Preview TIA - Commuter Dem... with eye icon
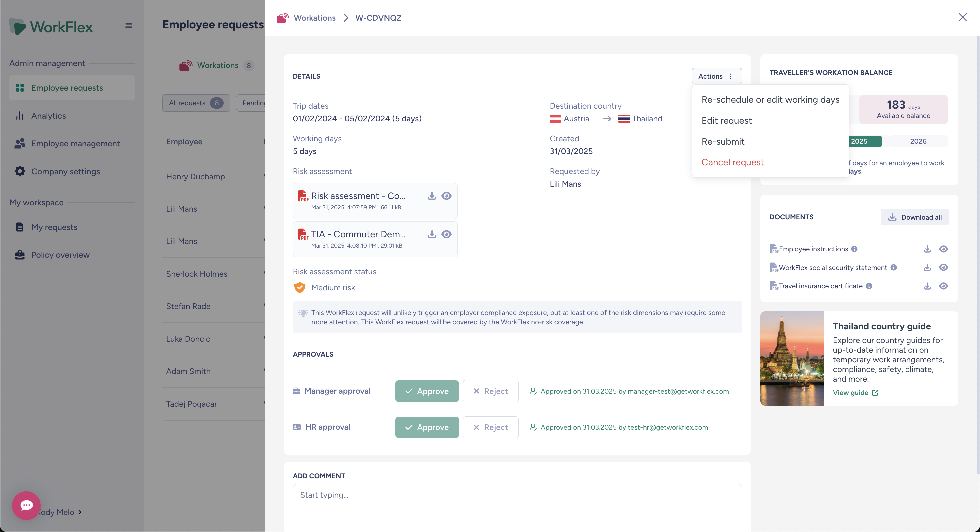This screenshot has width=980, height=532. (x=446, y=234)
